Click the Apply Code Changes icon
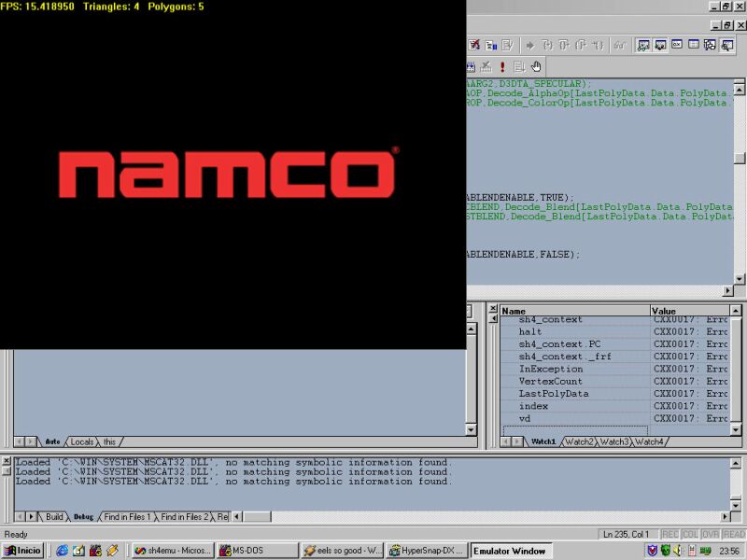Screen dimensions: 747x560 pos(507,45)
